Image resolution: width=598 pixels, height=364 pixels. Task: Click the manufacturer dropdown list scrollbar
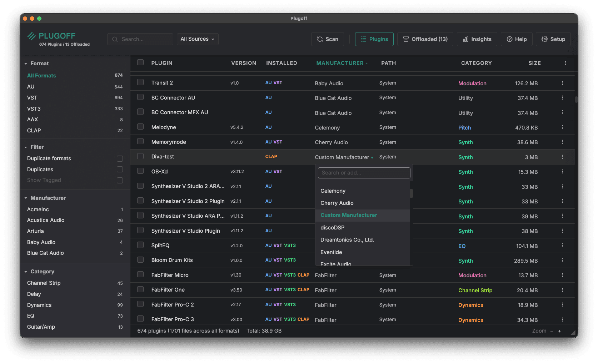tap(411, 193)
